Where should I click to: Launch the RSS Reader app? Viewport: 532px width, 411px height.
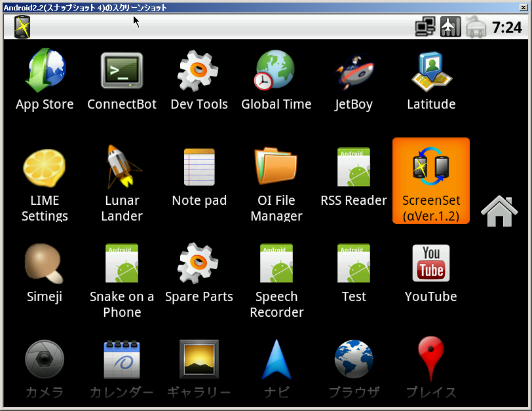[x=354, y=177]
